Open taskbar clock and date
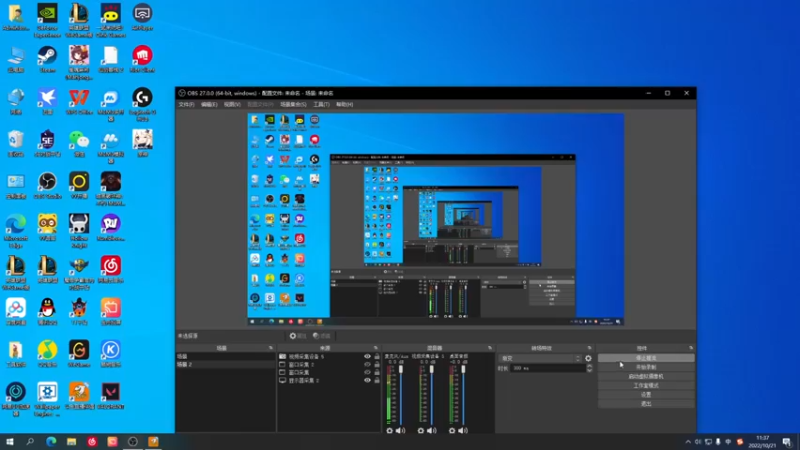Viewport: 800px width, 450px height. [x=762, y=442]
